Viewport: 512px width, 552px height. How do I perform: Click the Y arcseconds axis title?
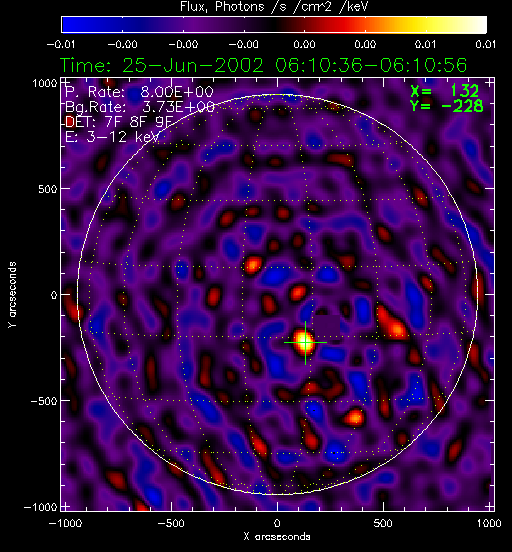click(12, 295)
